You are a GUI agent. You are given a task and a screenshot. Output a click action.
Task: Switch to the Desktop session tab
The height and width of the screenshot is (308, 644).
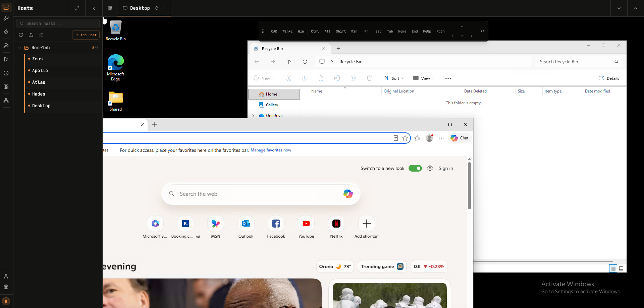point(140,8)
